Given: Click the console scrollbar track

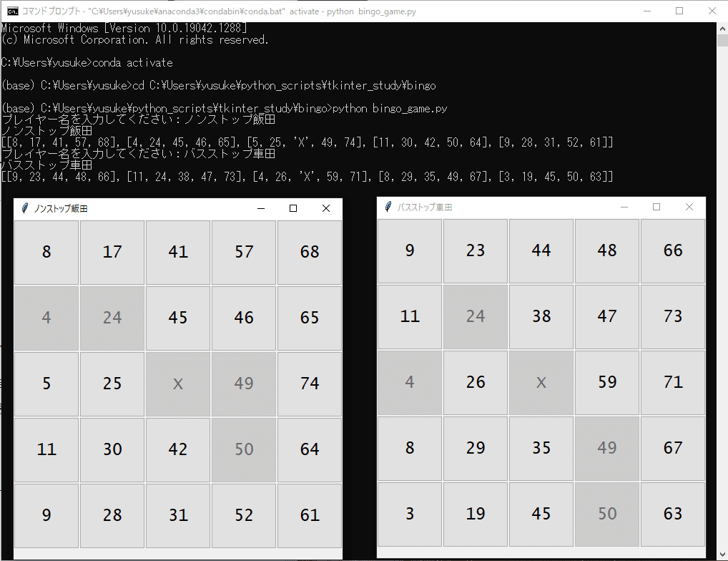Looking at the screenshot, I should 722,286.
